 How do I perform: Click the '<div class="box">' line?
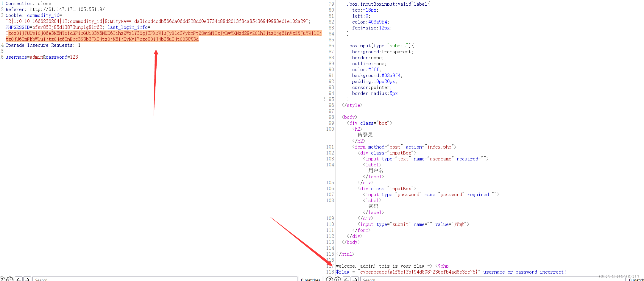pos(369,123)
